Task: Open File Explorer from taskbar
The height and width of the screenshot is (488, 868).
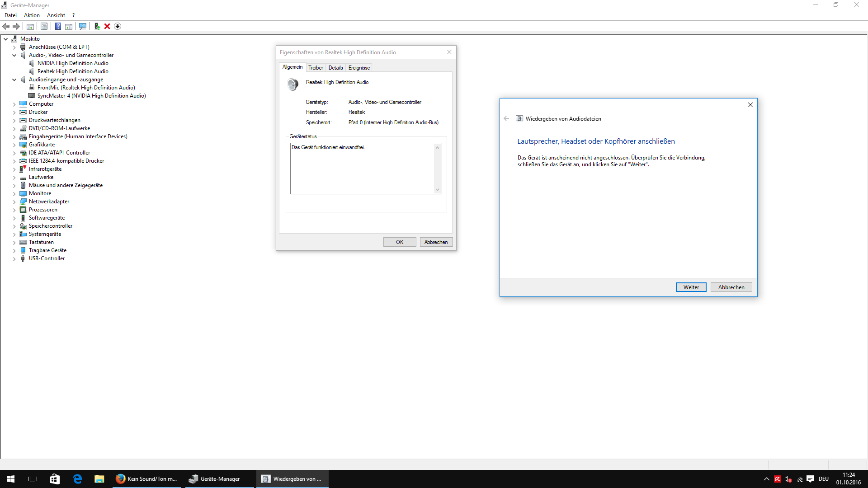Action: (x=99, y=479)
